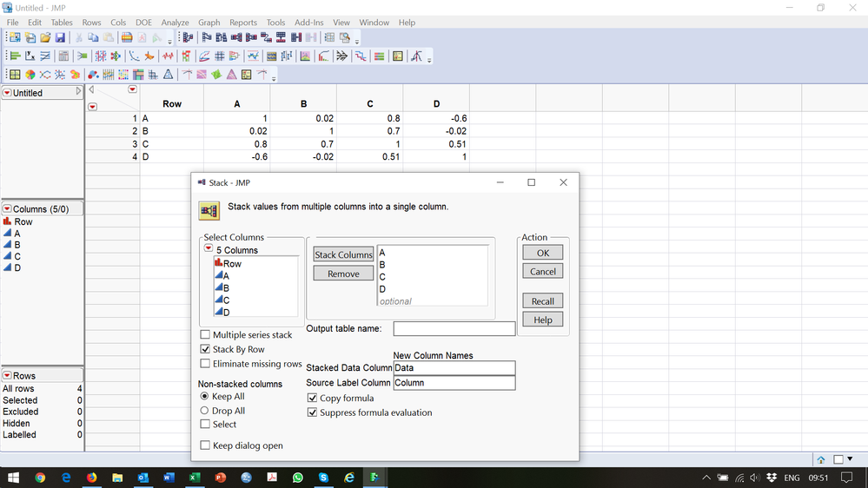Create a new data table from toolbar
868x488 pixels.
[x=15, y=37]
